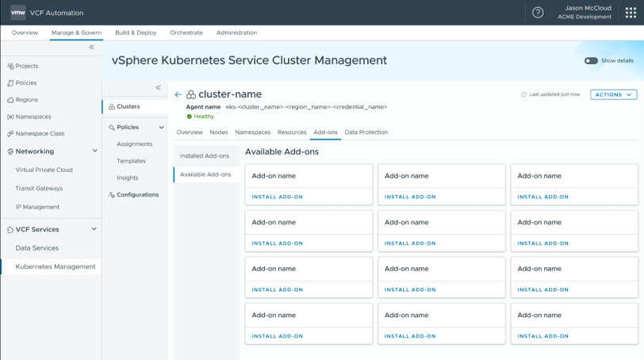Viewport: 644px width, 360px height.
Task: Click the refresh icon near Last updated
Action: click(x=523, y=94)
